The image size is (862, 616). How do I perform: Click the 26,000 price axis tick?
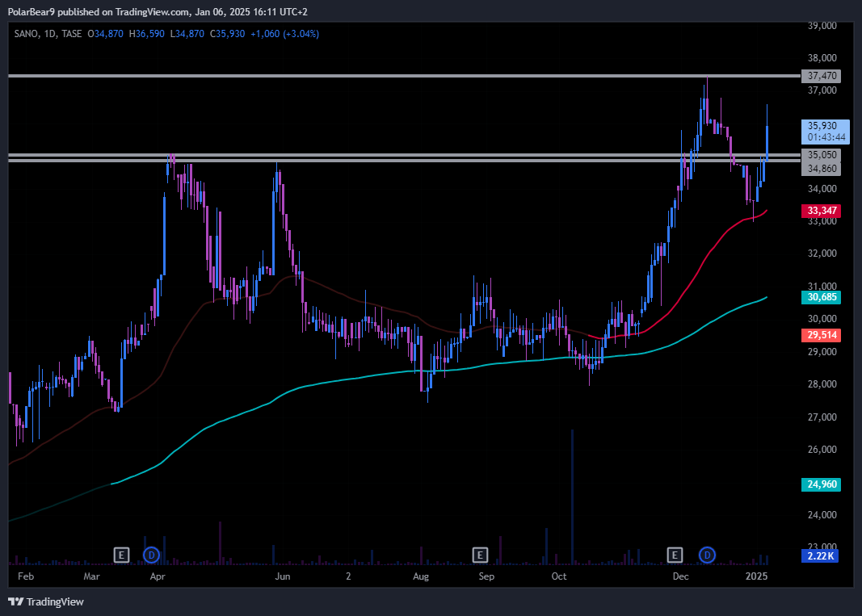822,450
